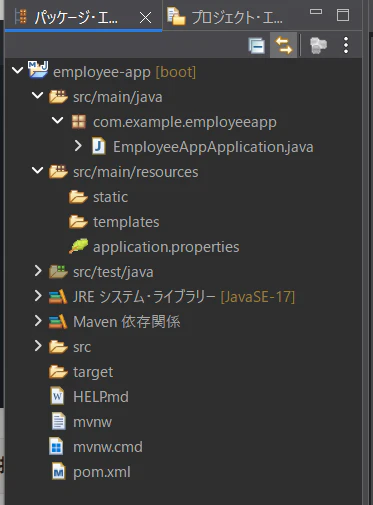Viewport: 373px width, 505px height.
Task: Select src/main/resources label
Action: click(136, 172)
